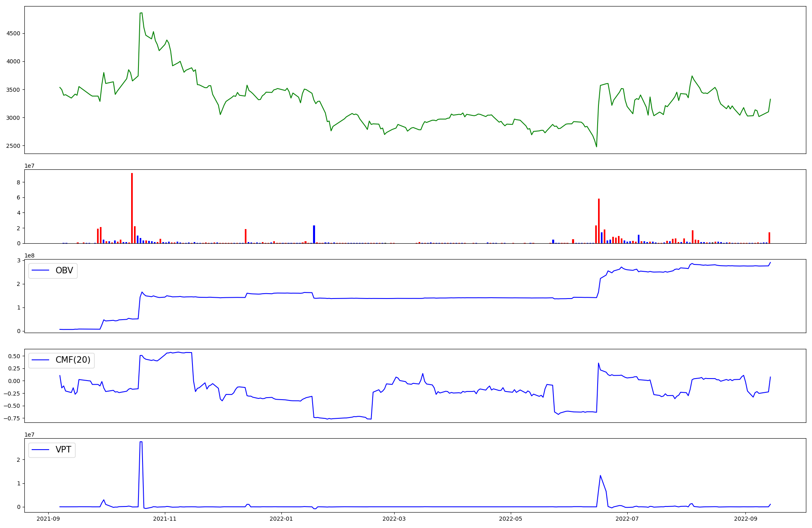The height and width of the screenshot is (528, 812).
Task: Click the 4500 y-axis tick label
Action: coord(13,33)
